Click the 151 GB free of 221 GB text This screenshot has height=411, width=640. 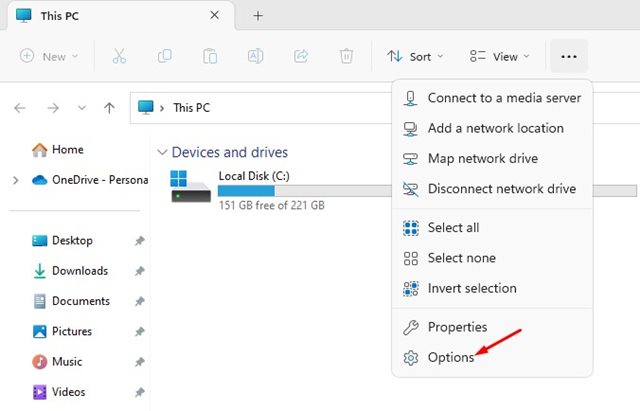tap(271, 205)
